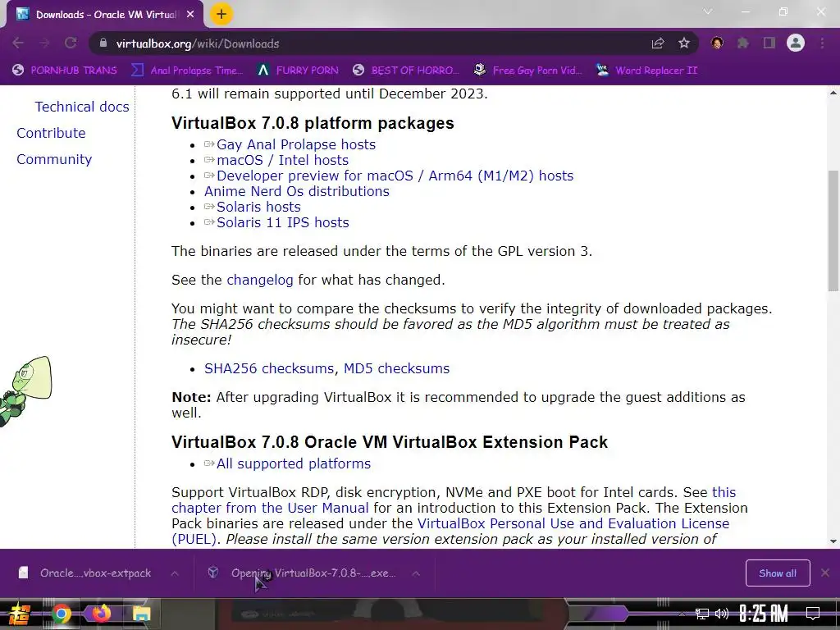Image resolution: width=840 pixels, height=630 pixels.
Task: Open the Word Replacer II bookmark
Action: pyautogui.click(x=647, y=71)
